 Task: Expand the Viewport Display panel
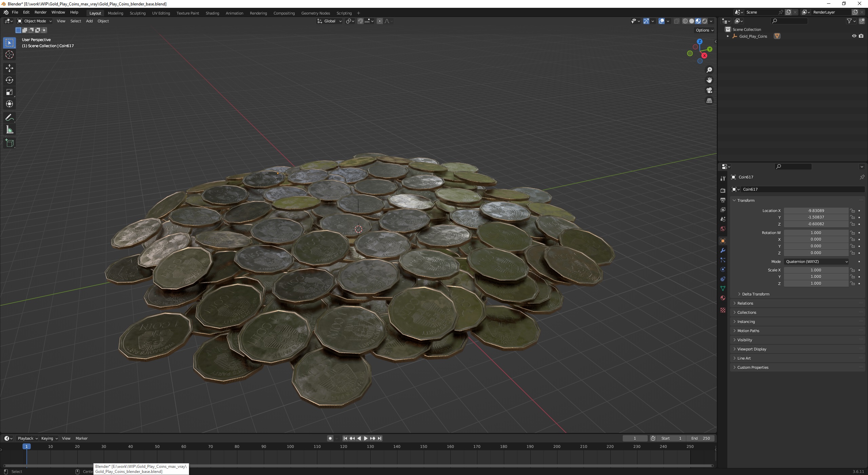click(751, 349)
